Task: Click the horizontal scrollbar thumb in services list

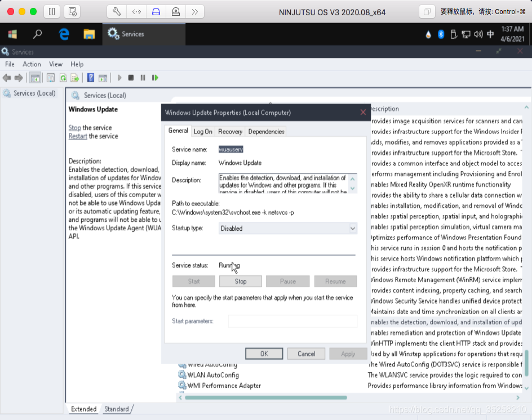Action: (265, 397)
